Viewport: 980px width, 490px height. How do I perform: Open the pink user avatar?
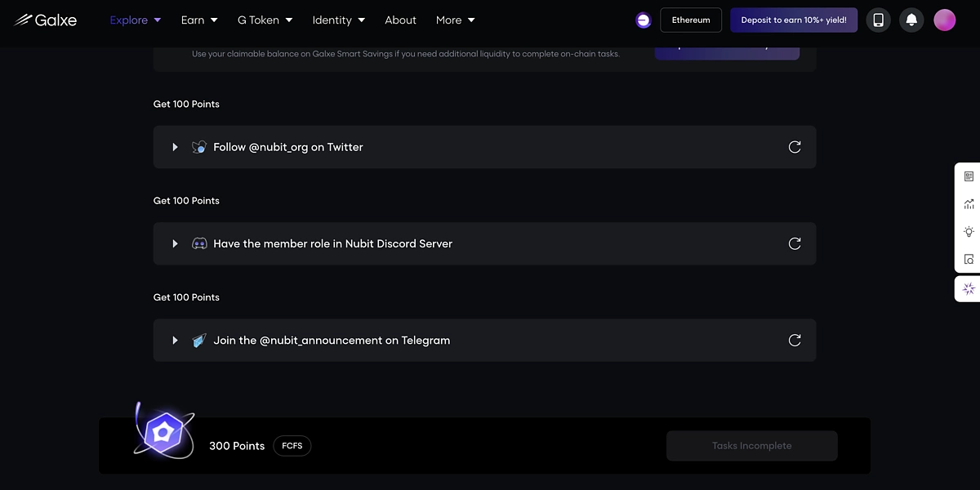[x=945, y=20]
